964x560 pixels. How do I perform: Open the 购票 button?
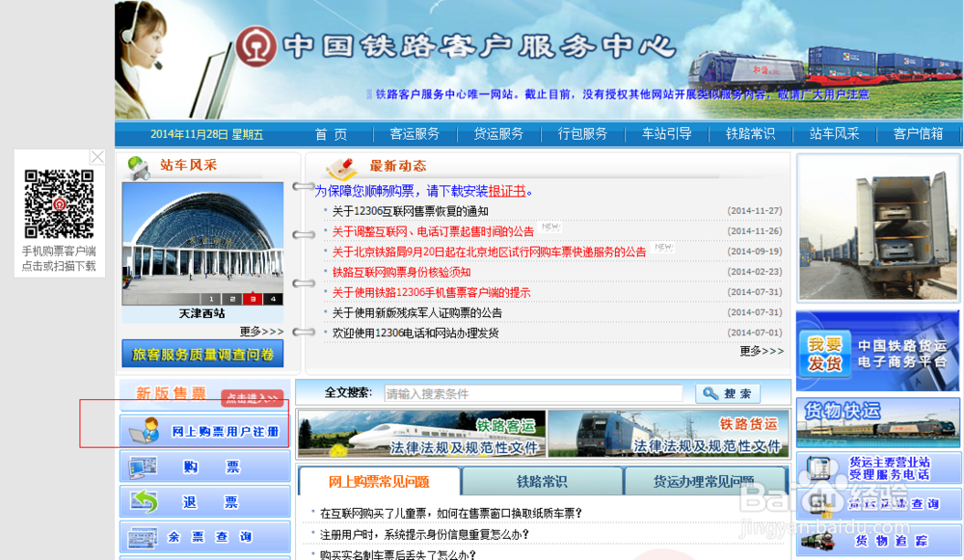point(204,467)
